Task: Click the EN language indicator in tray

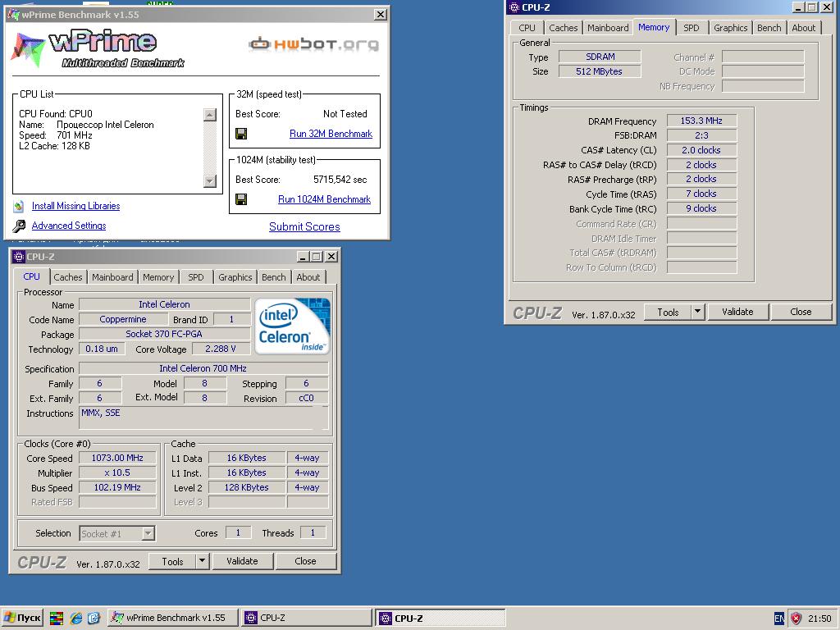Action: click(x=779, y=619)
